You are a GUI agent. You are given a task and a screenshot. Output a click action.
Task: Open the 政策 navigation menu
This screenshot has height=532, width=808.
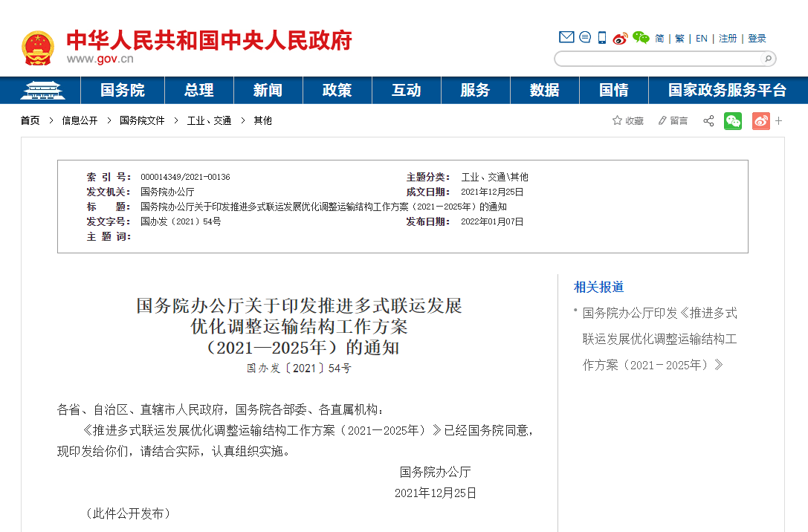point(337,90)
